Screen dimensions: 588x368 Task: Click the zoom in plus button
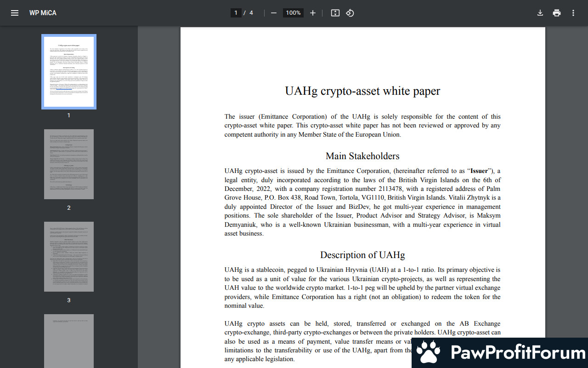coord(313,13)
